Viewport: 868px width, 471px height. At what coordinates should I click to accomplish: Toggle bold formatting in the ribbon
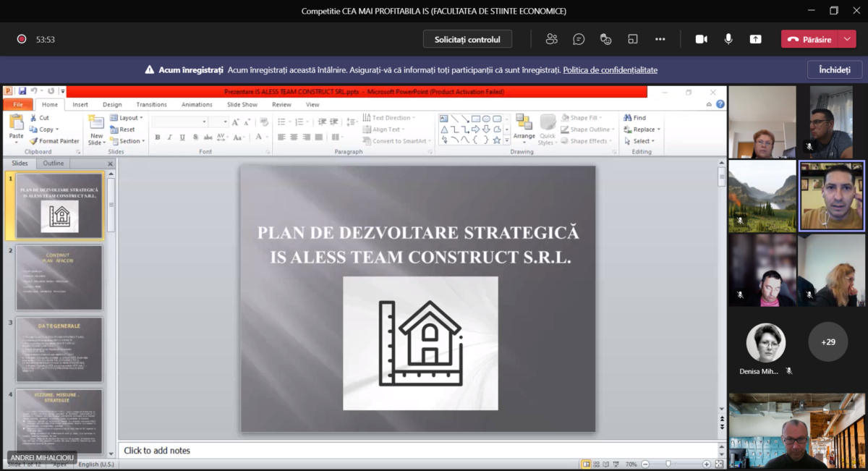coord(158,137)
